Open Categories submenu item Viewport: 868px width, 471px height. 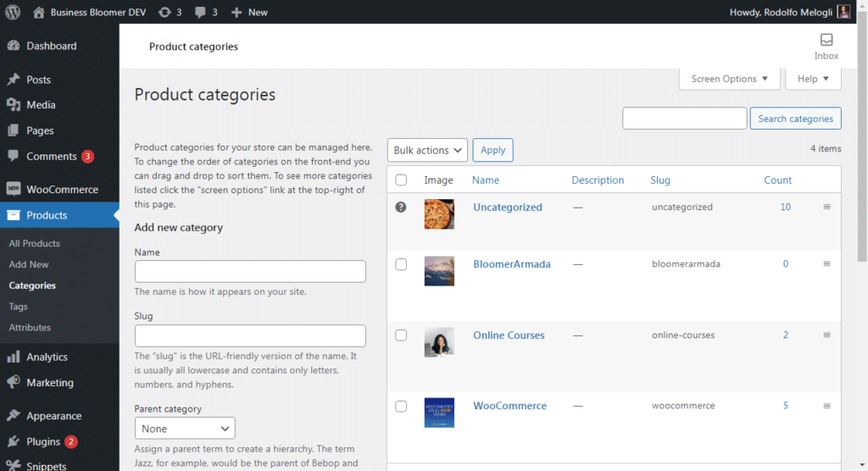click(32, 285)
